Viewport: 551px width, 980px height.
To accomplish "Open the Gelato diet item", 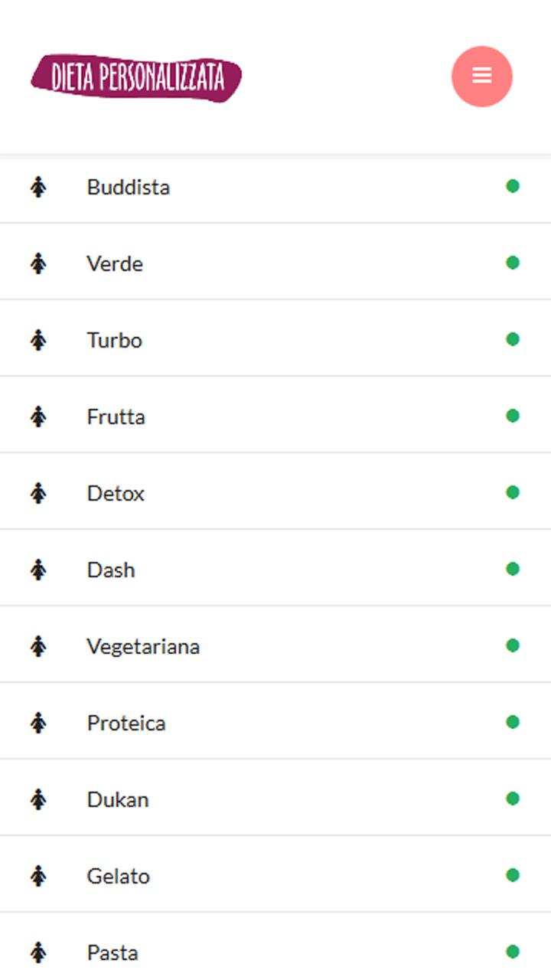I will pos(118,876).
